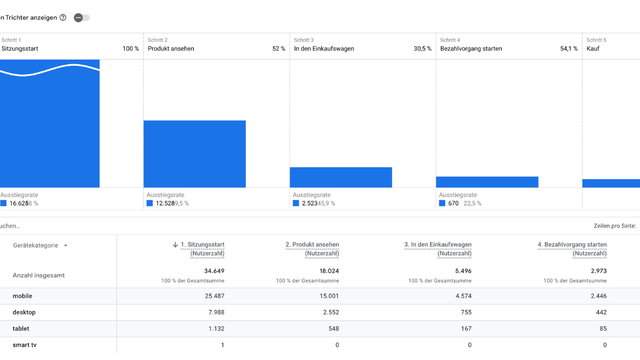Click tablet Einkaufswagen value 167
Viewport: 640px width, 360px height.
466,329
